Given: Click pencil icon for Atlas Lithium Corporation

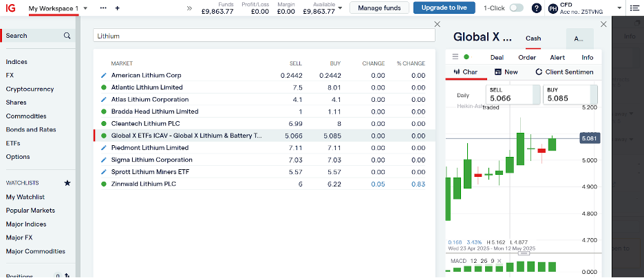Looking at the screenshot, I should coord(103,99).
